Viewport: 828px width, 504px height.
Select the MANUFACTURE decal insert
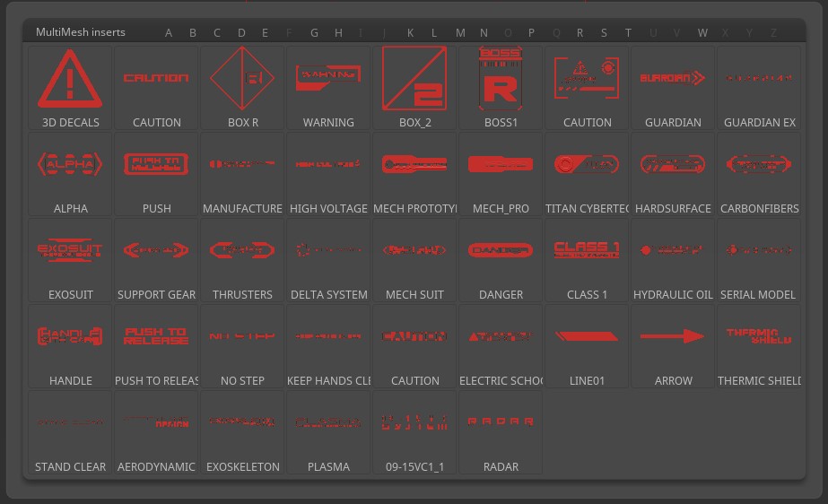[242, 174]
